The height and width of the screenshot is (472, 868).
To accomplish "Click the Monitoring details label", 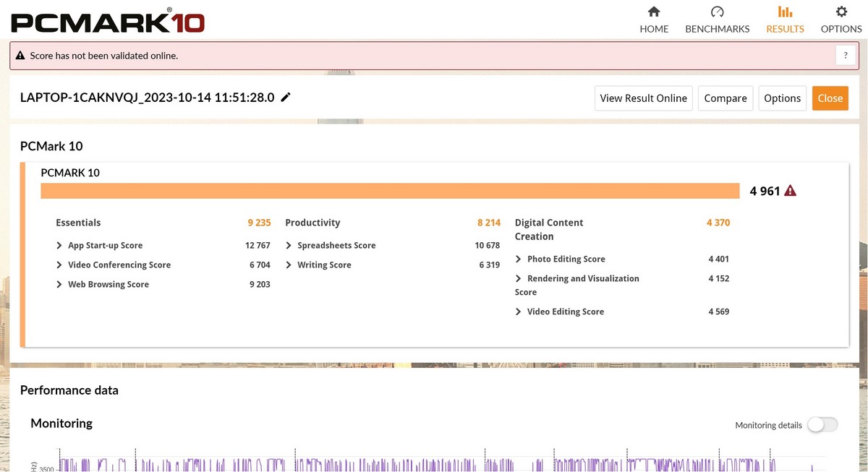I will pyautogui.click(x=768, y=425).
